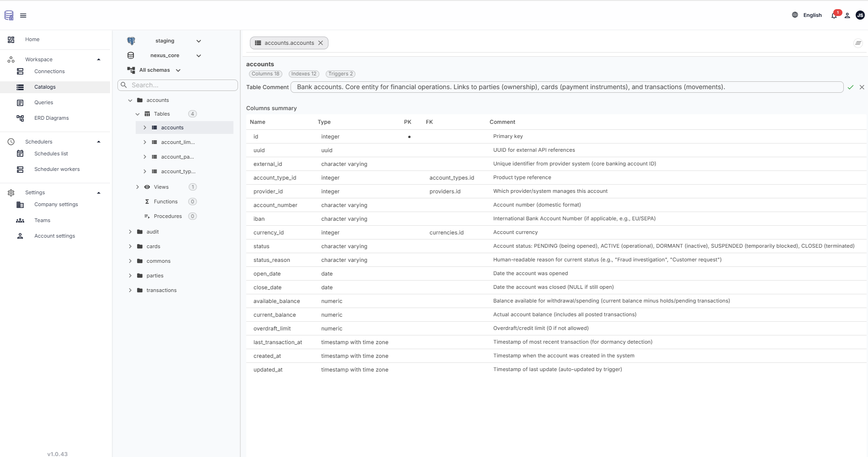The image size is (868, 457).
Task: Click the layout icon above the table details
Action: (x=857, y=43)
